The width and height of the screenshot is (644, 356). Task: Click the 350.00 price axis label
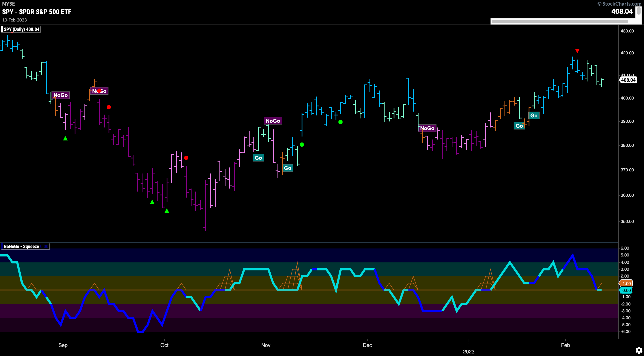pos(627,221)
